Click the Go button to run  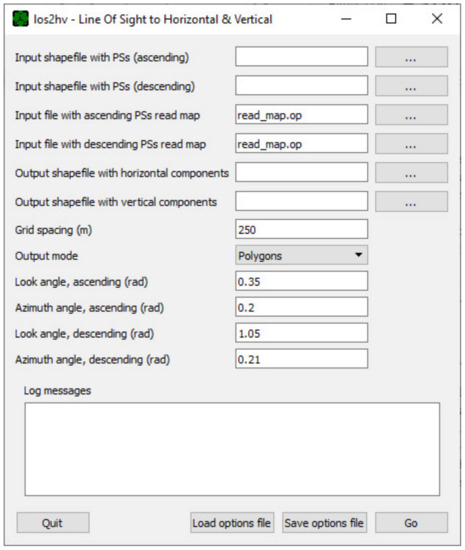(x=411, y=523)
